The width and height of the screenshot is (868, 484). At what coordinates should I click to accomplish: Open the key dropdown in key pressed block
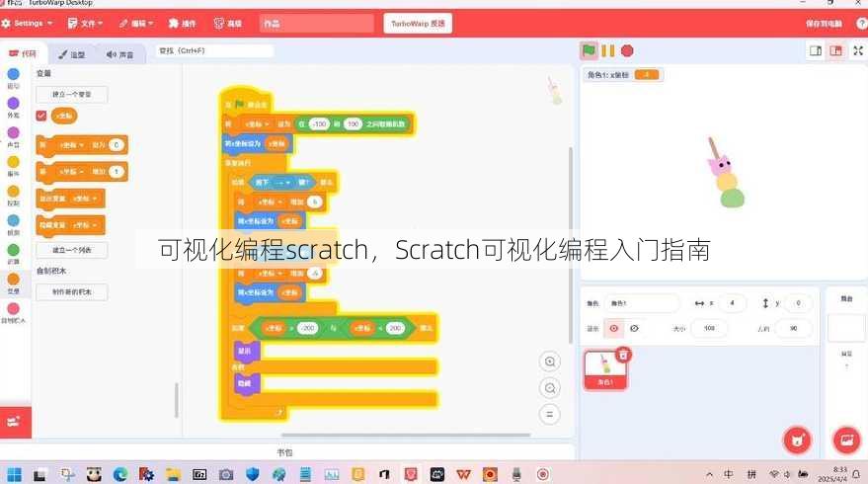282,182
